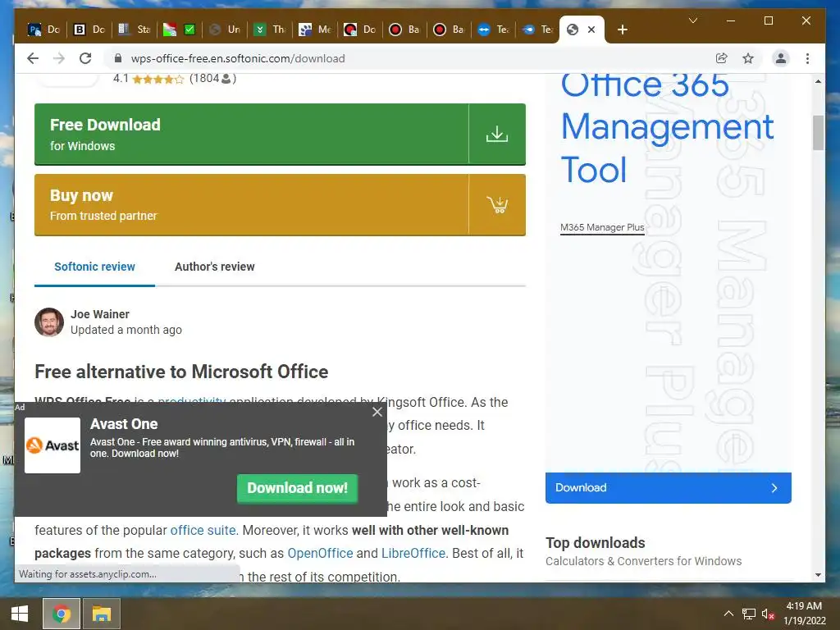Switch to the 'Me' tab with the paw icon
Screen dimensions: 840x630
pyautogui.click(x=315, y=30)
